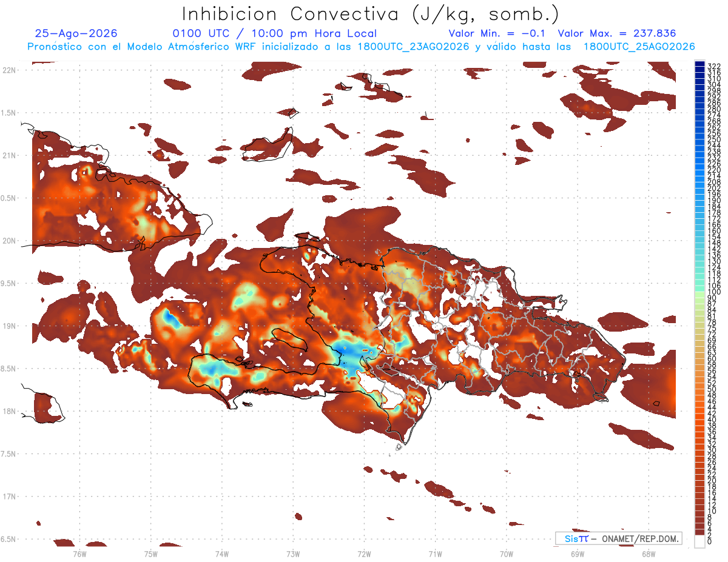This screenshot has width=728, height=562.
Task: Click the '0100 UTC / 10:00 pm Hora Local' text
Action: click(x=275, y=33)
